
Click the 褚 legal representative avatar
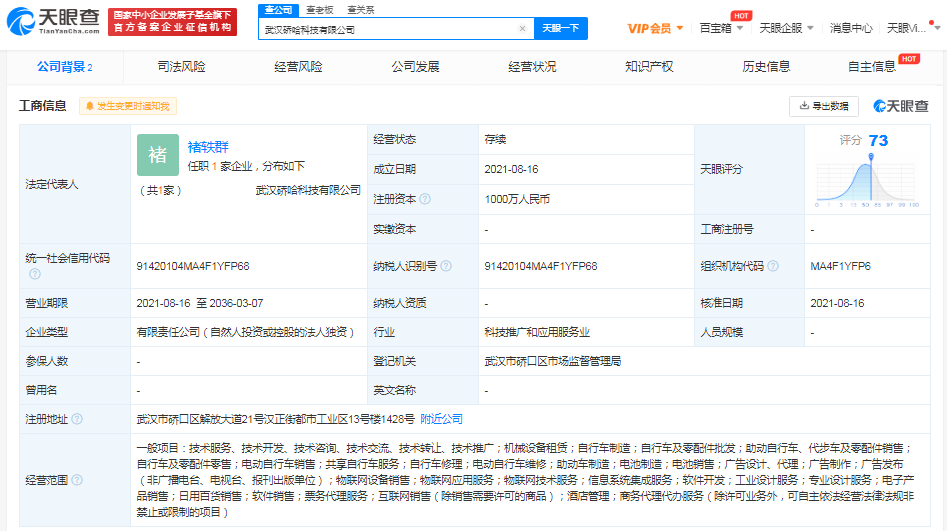pyautogui.click(x=158, y=155)
